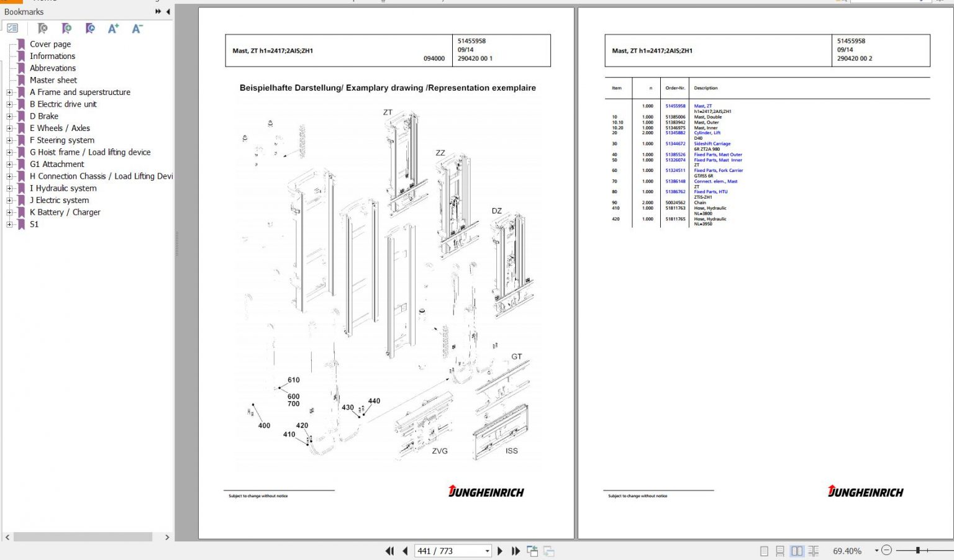The width and height of the screenshot is (954, 560).
Task: Click the 'Cylinder, Lift' description link
Action: 707,133
